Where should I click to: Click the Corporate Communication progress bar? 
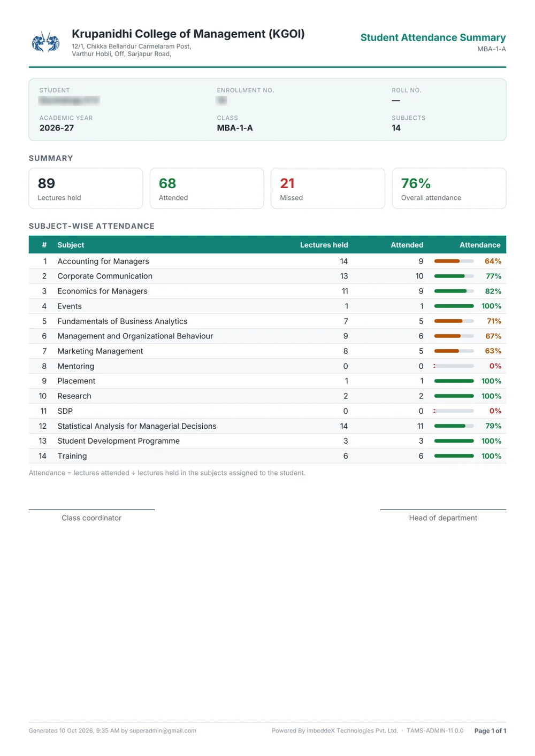[454, 276]
